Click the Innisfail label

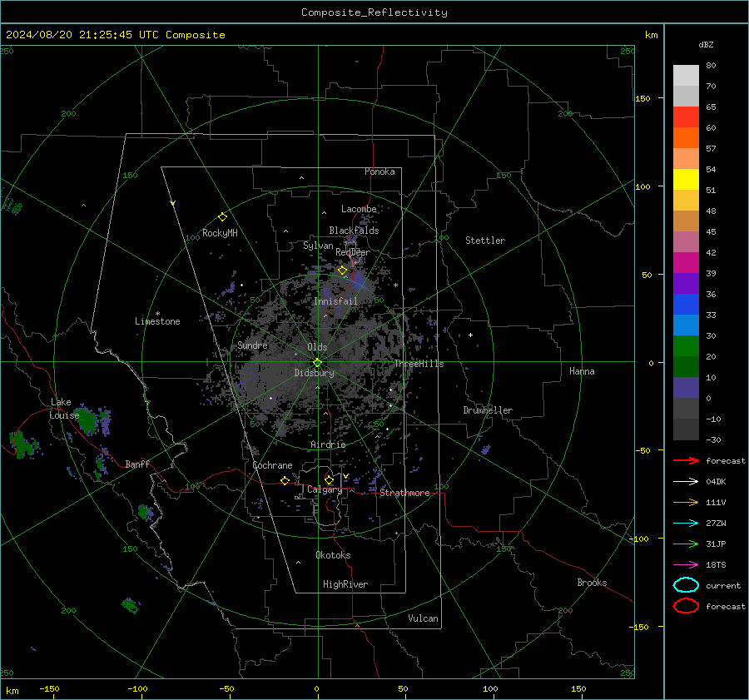click(x=335, y=301)
